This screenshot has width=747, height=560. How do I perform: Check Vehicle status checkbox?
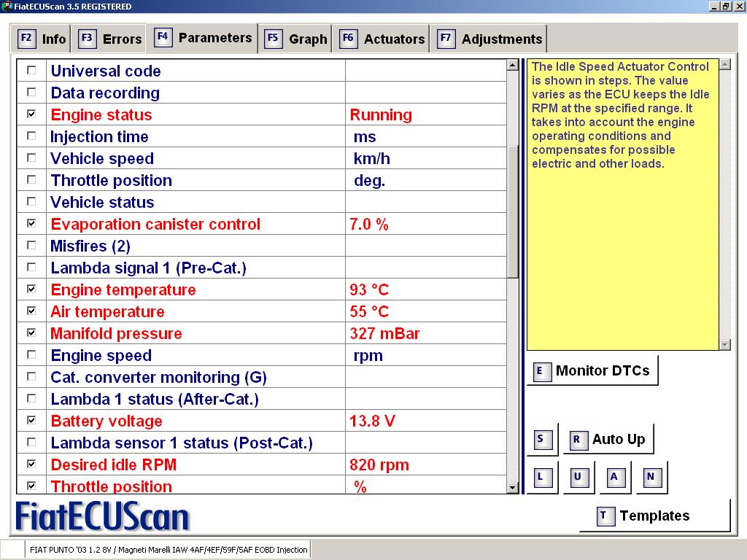(31, 202)
